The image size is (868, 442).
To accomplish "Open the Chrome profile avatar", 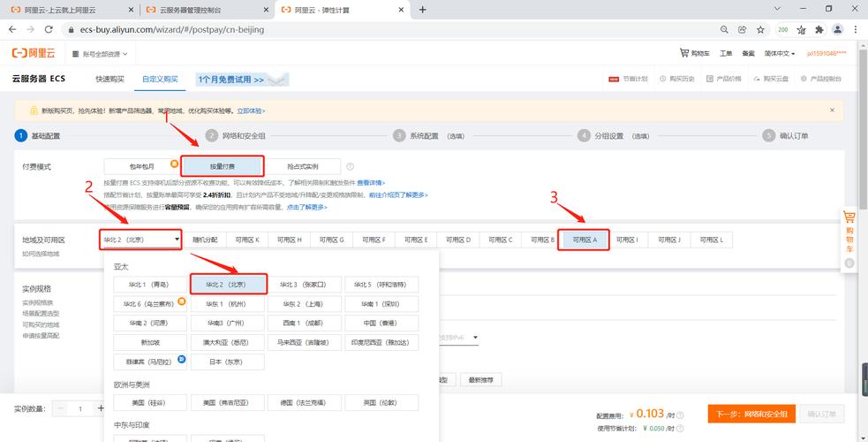I will click(838, 29).
